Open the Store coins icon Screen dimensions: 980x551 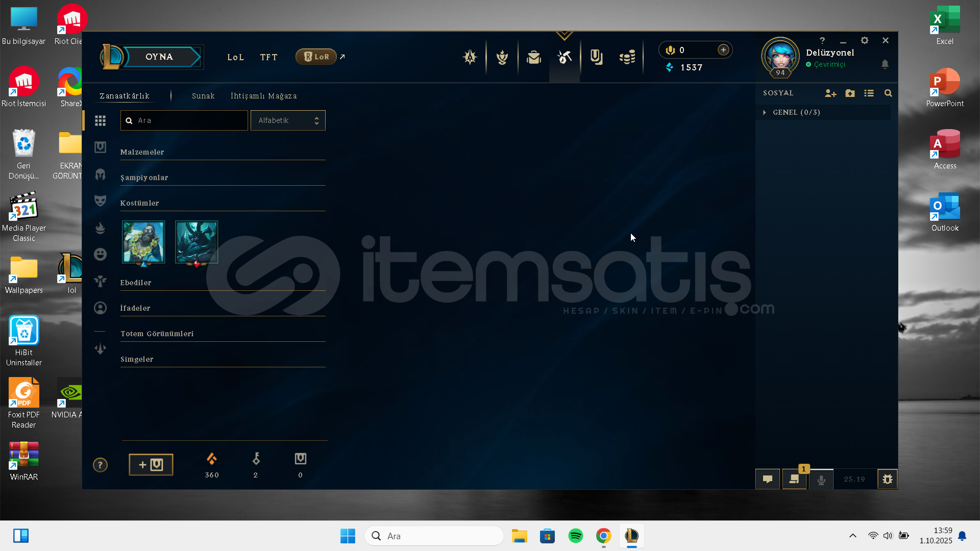[x=627, y=57]
